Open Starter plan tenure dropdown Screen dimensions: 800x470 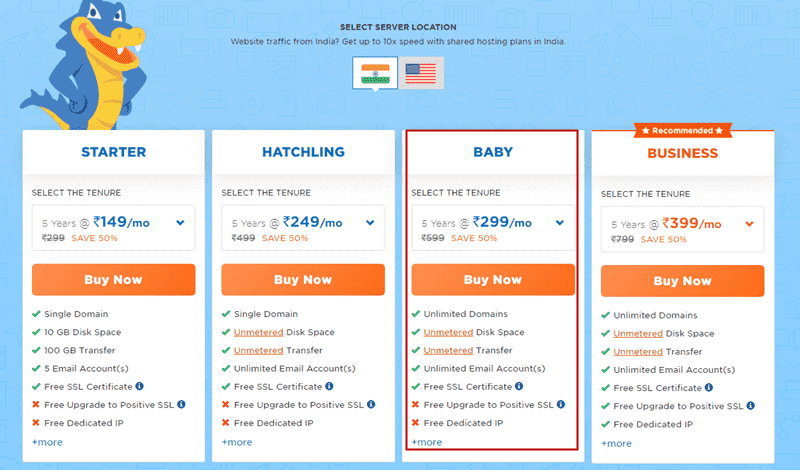click(180, 223)
